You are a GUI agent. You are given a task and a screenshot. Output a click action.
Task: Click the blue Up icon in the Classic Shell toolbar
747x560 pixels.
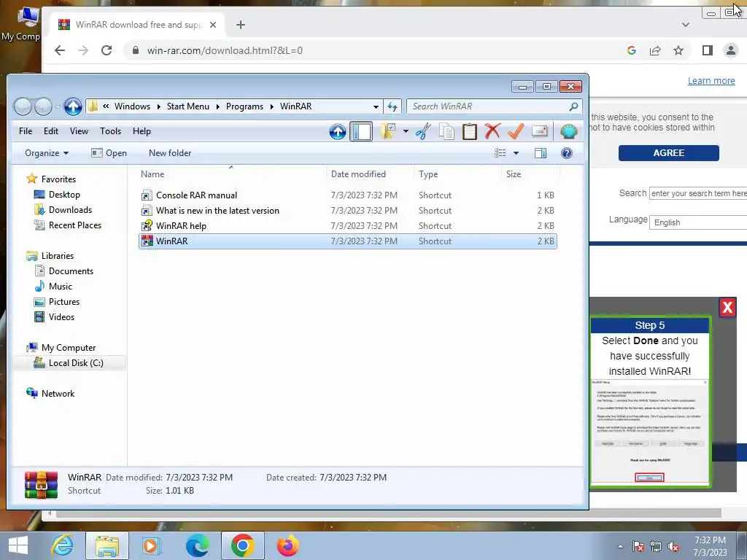pyautogui.click(x=338, y=131)
